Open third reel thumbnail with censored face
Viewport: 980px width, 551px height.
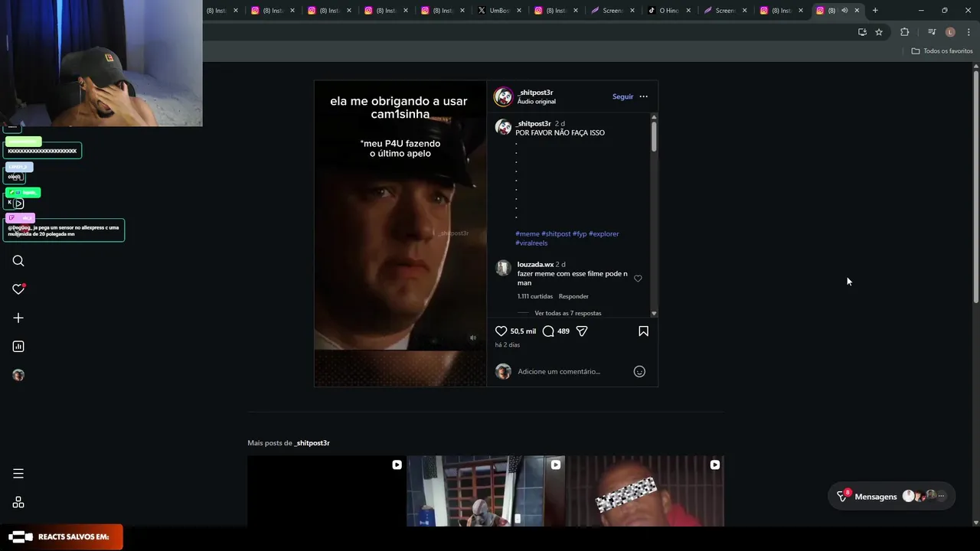pos(645,491)
